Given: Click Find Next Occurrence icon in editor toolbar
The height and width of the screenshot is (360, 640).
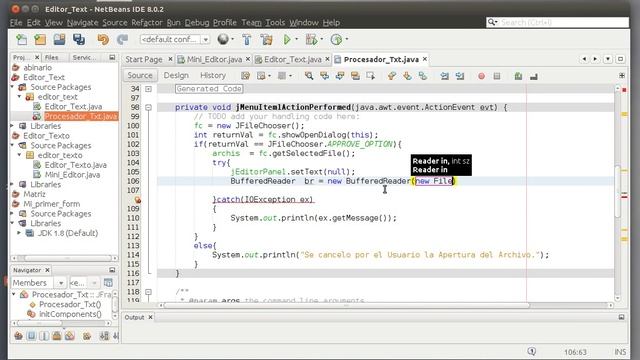Looking at the screenshot, I should 340,76.
